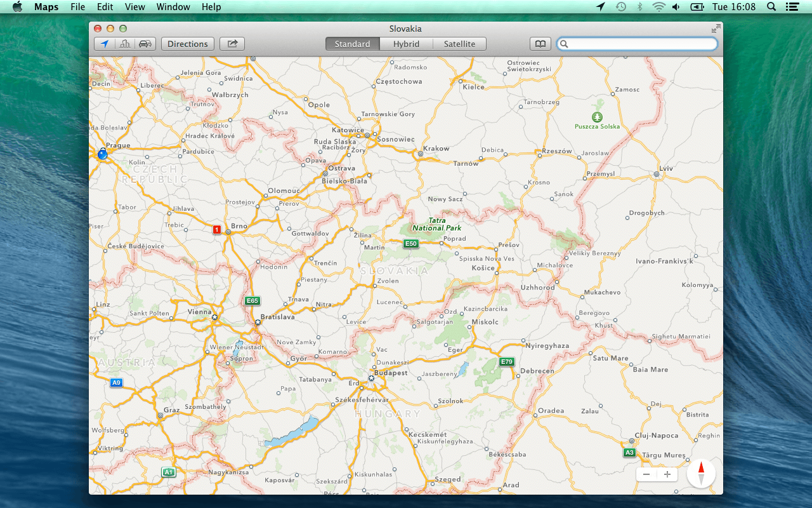The width and height of the screenshot is (812, 508).
Task: Click the compass rotation control
Action: pyautogui.click(x=701, y=473)
